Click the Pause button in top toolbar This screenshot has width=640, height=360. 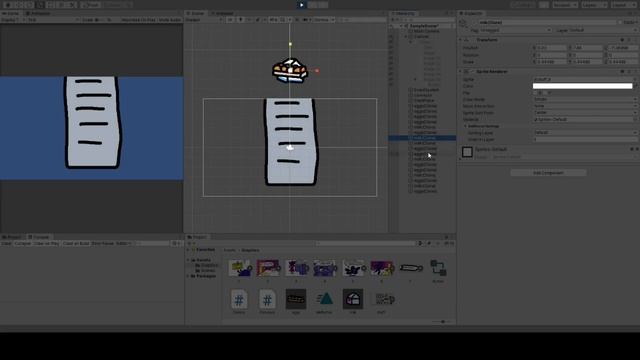click(313, 5)
